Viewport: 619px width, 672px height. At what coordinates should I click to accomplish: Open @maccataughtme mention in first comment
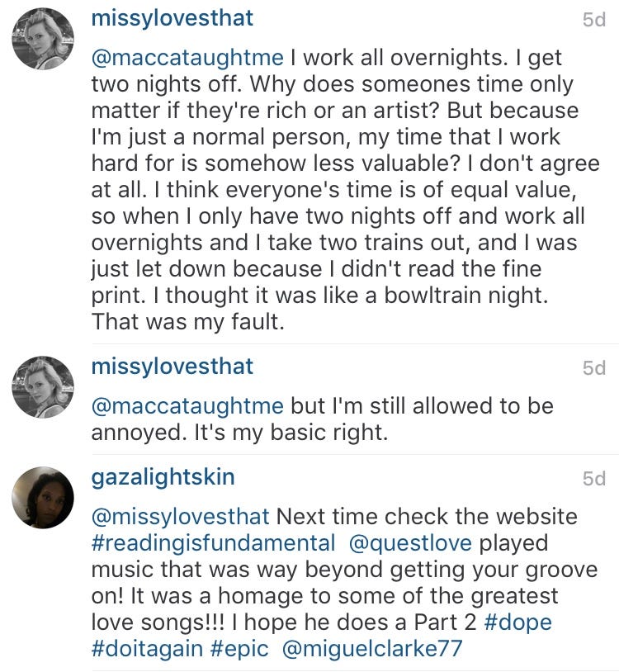tap(187, 59)
